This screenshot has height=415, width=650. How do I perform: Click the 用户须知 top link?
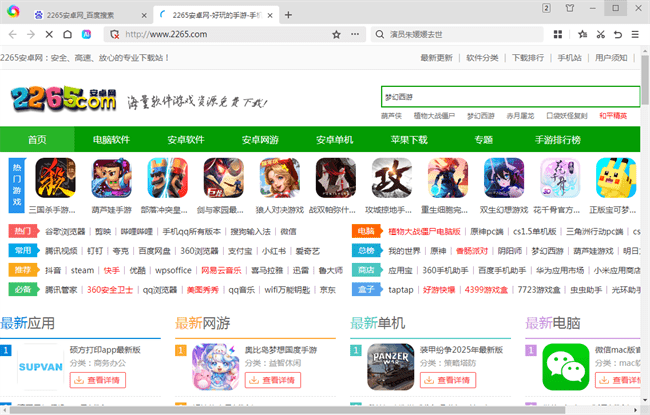pyautogui.click(x=611, y=58)
